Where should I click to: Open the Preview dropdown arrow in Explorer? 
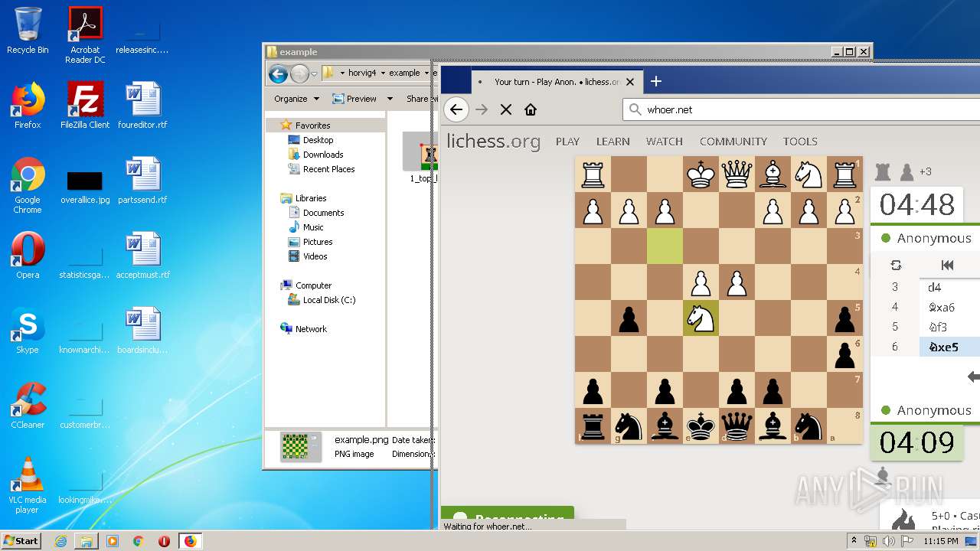click(390, 99)
